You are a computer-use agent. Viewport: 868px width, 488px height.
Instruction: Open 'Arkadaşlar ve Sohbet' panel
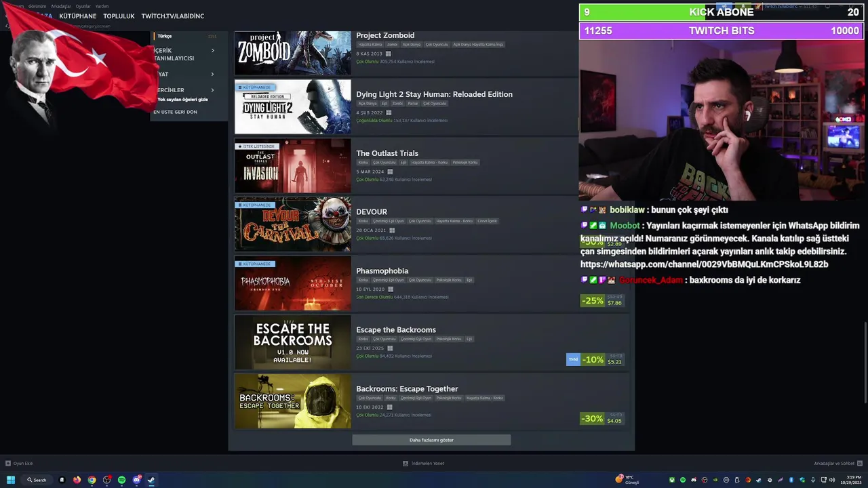tap(837, 464)
